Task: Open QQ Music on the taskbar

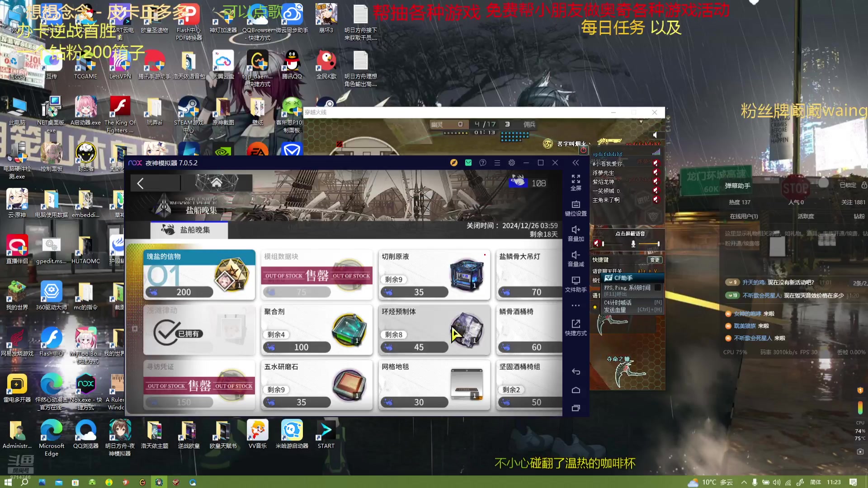Action: 109,482
